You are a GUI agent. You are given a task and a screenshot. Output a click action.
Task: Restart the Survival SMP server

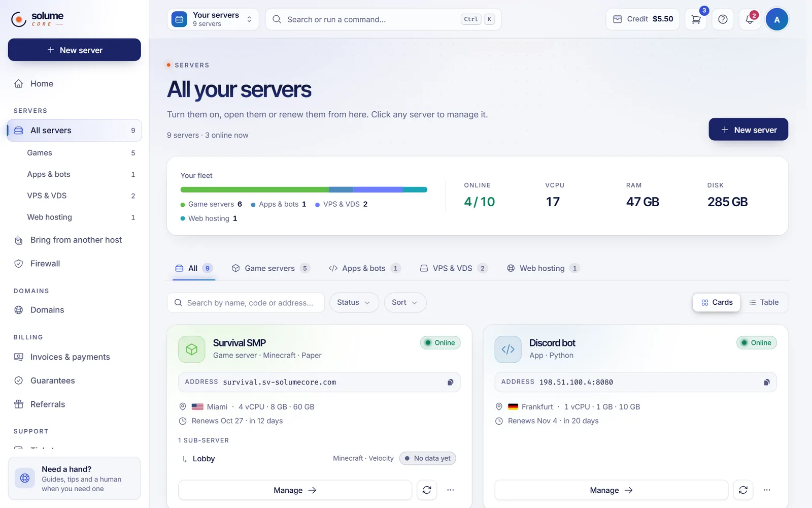pos(427,490)
